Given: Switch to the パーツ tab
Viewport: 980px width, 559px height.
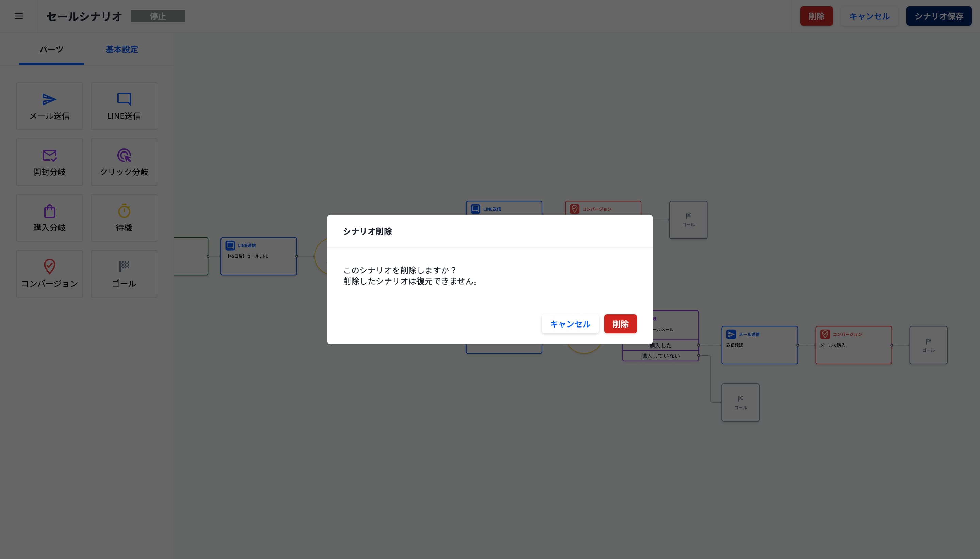Looking at the screenshot, I should click(x=51, y=49).
